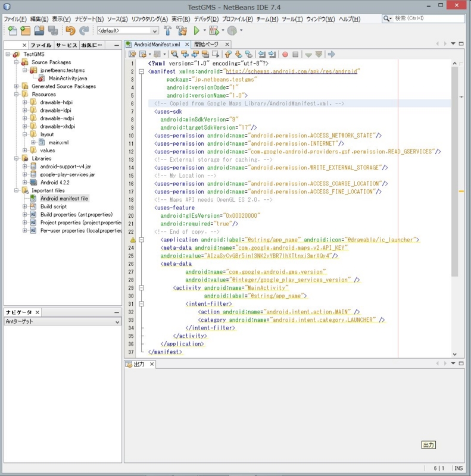Image resolution: width=471 pixels, height=476 pixels.
Task: Open the ファイル(F) menu
Action: tap(15, 19)
